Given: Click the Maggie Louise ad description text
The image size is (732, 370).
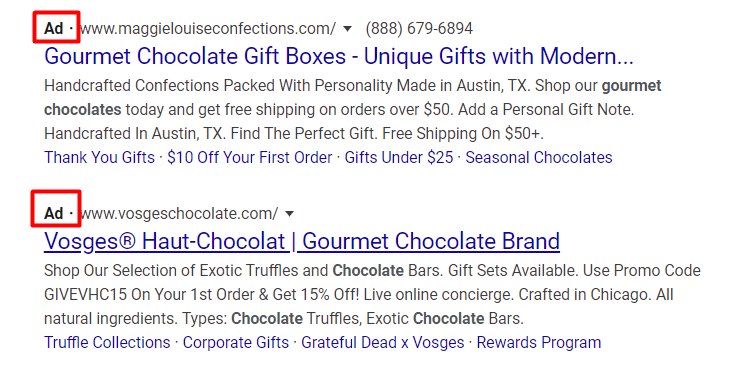Looking at the screenshot, I should tap(352, 110).
